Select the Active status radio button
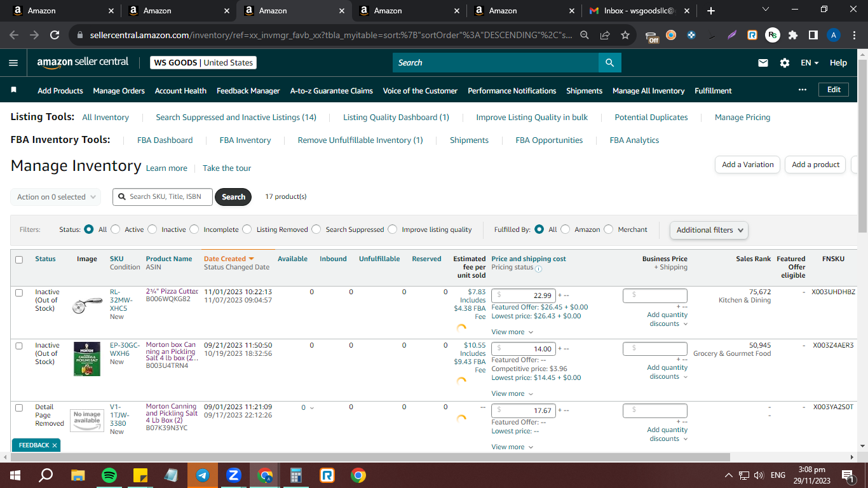 116,229
